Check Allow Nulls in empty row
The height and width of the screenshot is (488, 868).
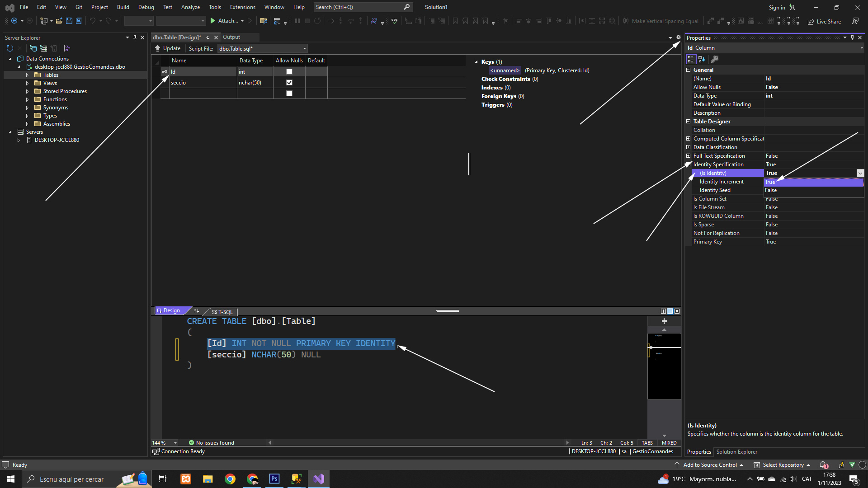tap(289, 94)
